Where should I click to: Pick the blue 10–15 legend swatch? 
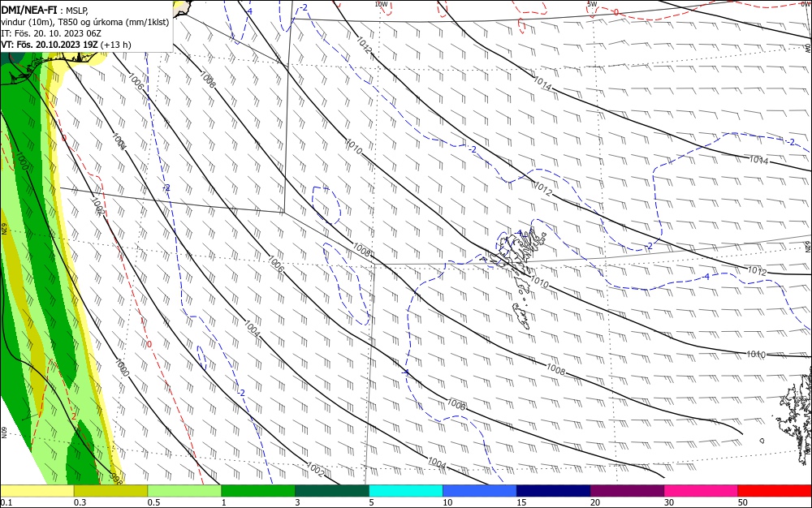(x=480, y=491)
